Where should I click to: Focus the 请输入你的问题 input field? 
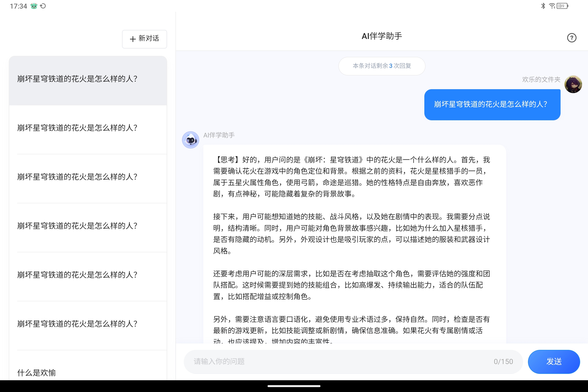(353, 362)
